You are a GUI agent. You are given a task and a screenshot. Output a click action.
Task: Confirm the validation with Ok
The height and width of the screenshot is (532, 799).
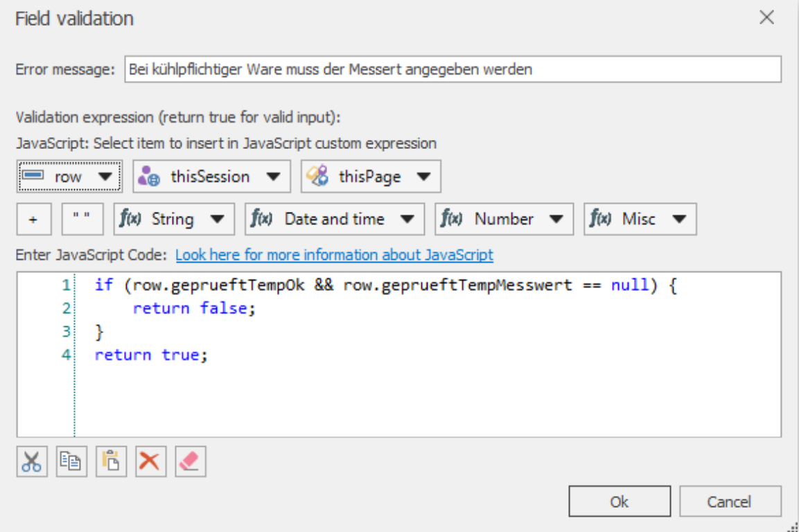pyautogui.click(x=619, y=501)
